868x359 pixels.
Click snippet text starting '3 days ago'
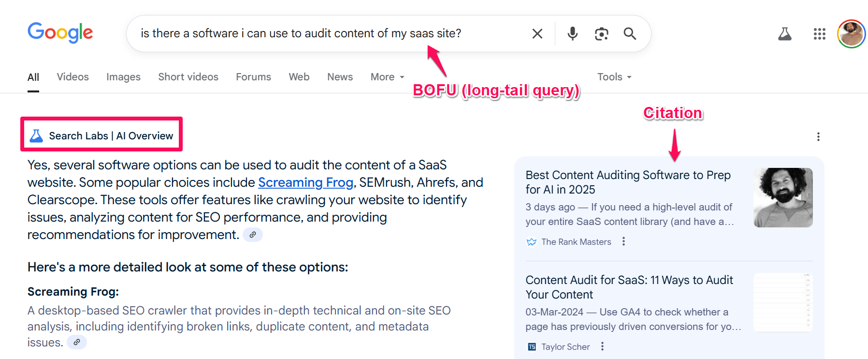[630, 214]
